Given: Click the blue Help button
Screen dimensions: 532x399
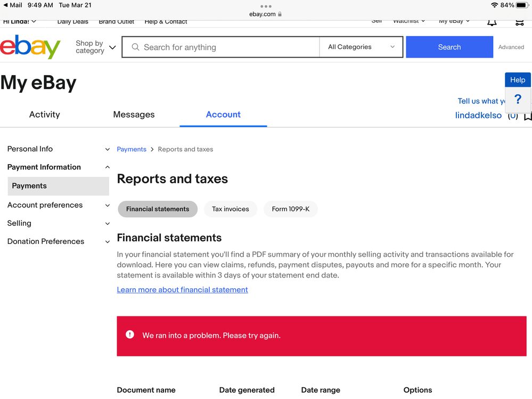Looking at the screenshot, I should click(x=518, y=80).
